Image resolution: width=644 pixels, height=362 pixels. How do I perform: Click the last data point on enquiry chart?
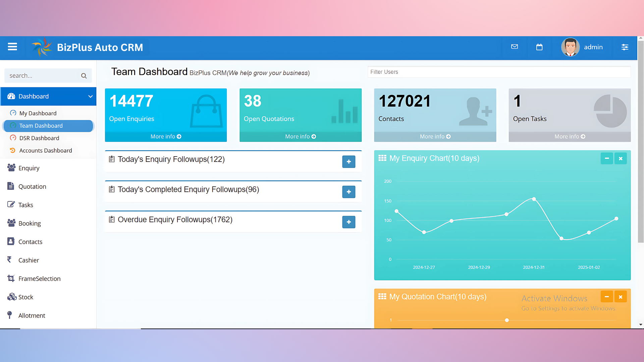pyautogui.click(x=616, y=219)
